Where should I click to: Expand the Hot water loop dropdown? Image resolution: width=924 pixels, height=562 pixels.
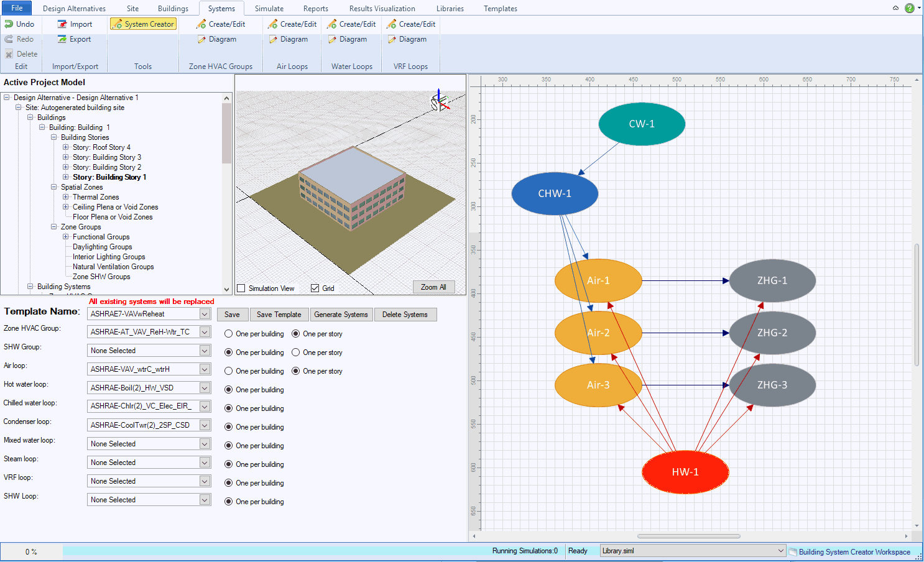(205, 388)
